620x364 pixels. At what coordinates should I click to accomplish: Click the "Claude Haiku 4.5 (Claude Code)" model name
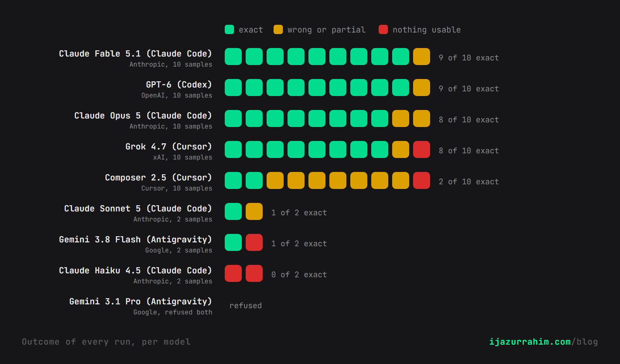coord(135,270)
